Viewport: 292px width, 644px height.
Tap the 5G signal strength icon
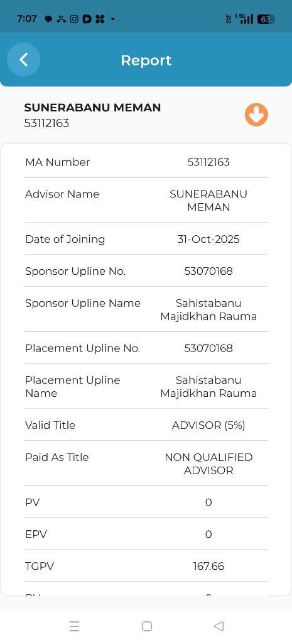click(244, 18)
